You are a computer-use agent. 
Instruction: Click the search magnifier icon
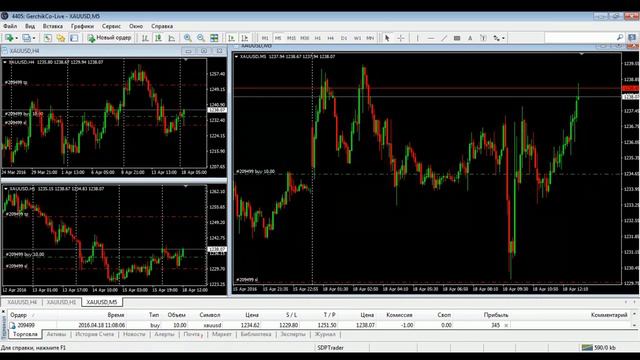click(620, 38)
